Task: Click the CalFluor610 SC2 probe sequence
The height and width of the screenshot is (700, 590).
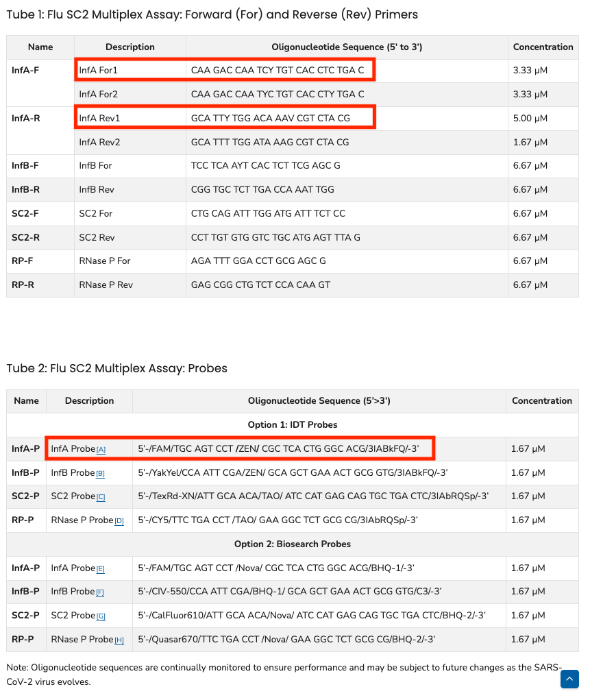Action: 312,615
